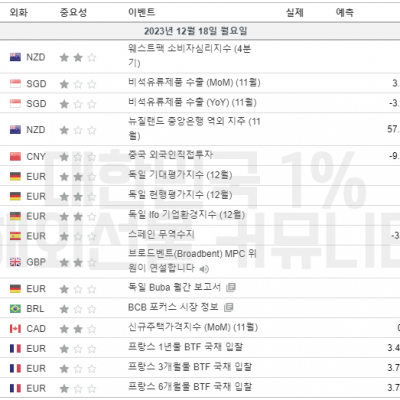Click the SGD label in 비석유류제품 수출 (MoM) row
The height and width of the screenshot is (400, 400).
point(36,84)
